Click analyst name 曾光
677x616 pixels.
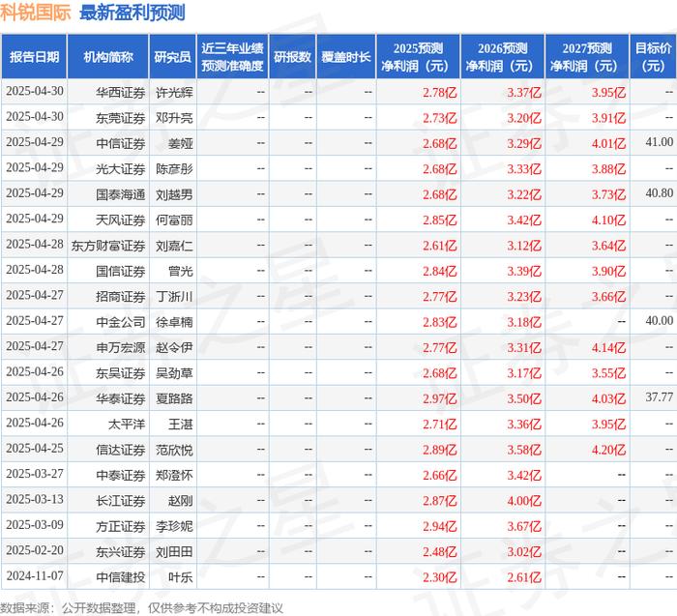tap(181, 271)
